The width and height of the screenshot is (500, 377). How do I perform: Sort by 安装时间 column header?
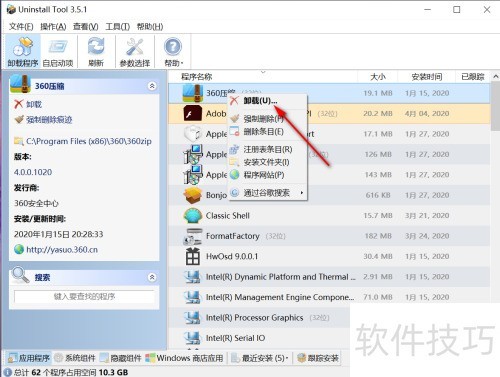427,77
